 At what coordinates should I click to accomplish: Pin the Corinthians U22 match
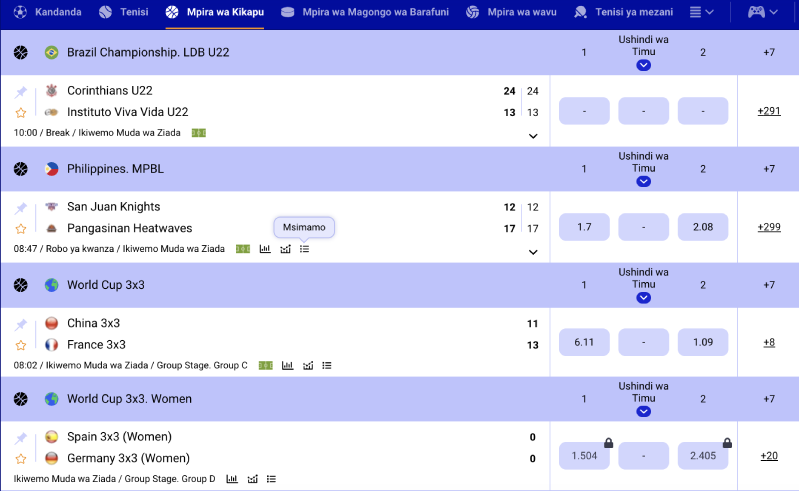tap(21, 92)
